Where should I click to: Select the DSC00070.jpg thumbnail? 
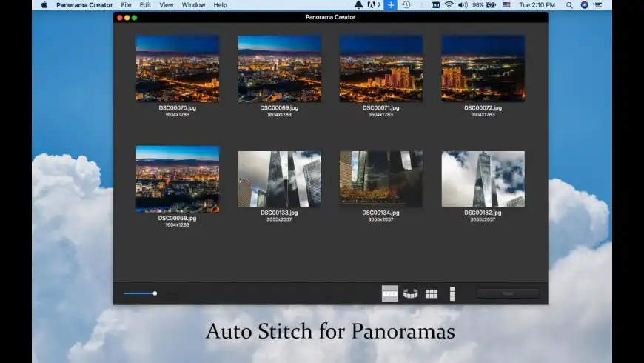click(178, 69)
